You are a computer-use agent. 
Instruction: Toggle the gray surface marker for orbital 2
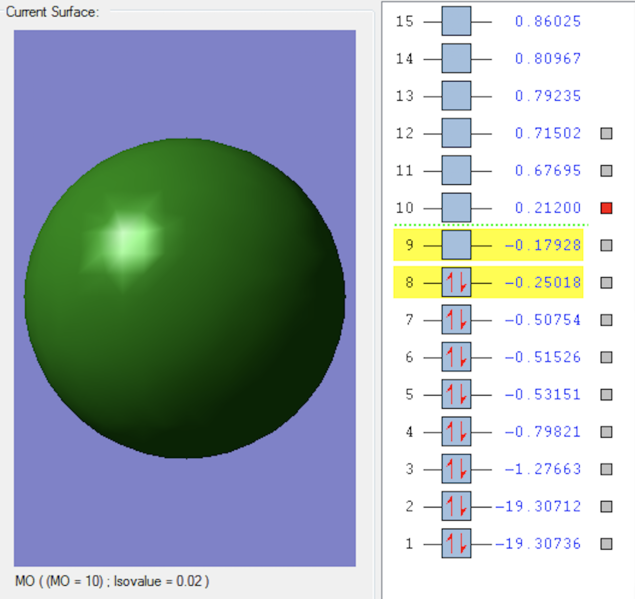[606, 506]
